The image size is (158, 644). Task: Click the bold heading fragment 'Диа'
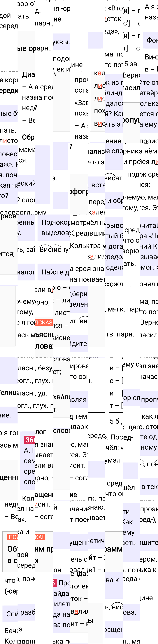[x=28, y=75]
